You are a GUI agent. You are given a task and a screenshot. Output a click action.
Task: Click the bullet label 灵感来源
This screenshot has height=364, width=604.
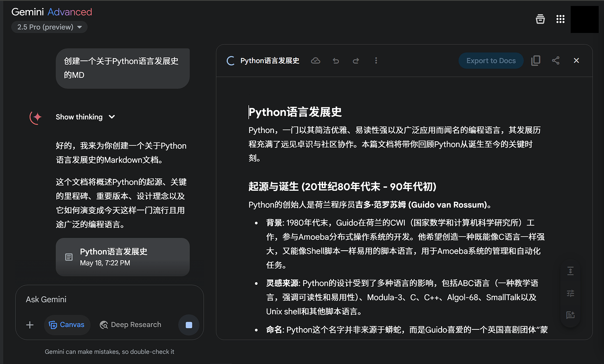(282, 283)
